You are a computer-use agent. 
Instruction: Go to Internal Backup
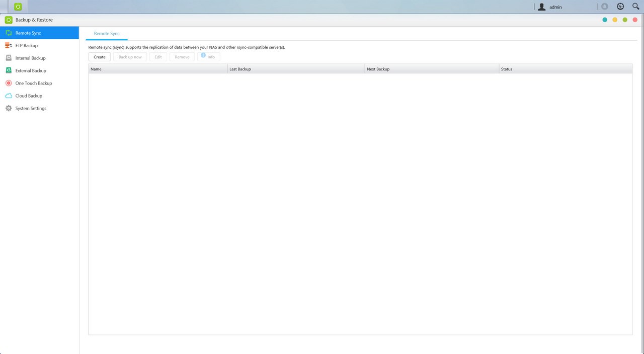[39, 58]
